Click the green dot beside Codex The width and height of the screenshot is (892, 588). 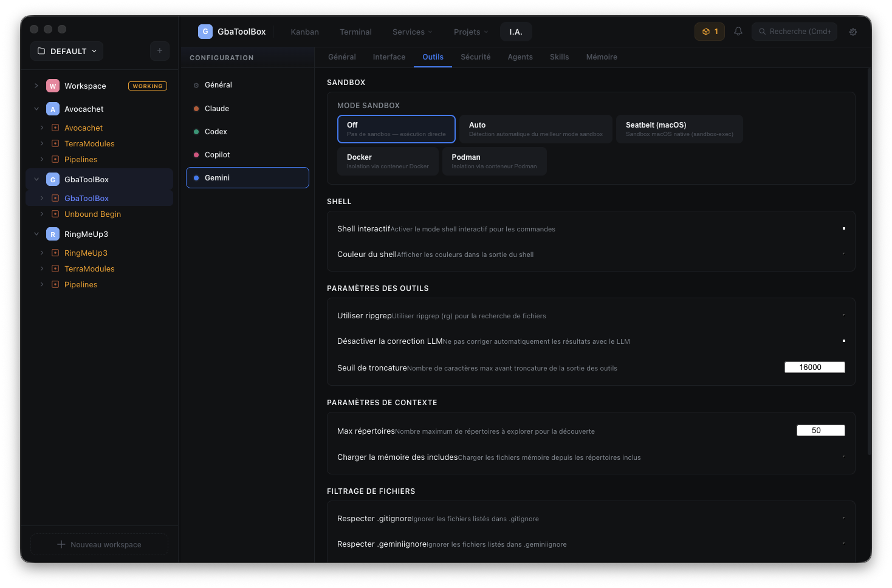[196, 132]
